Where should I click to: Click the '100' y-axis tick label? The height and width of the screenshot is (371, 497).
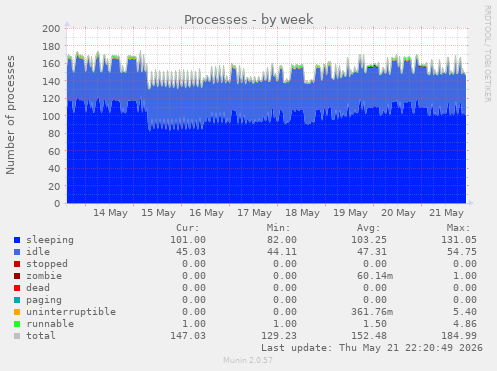tap(51, 116)
